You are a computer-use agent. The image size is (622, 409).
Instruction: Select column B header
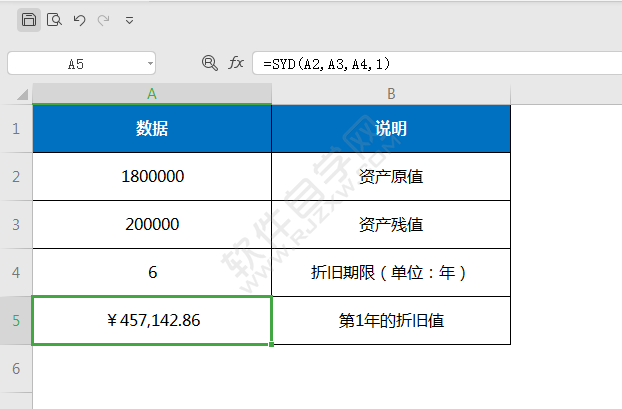[391, 94]
